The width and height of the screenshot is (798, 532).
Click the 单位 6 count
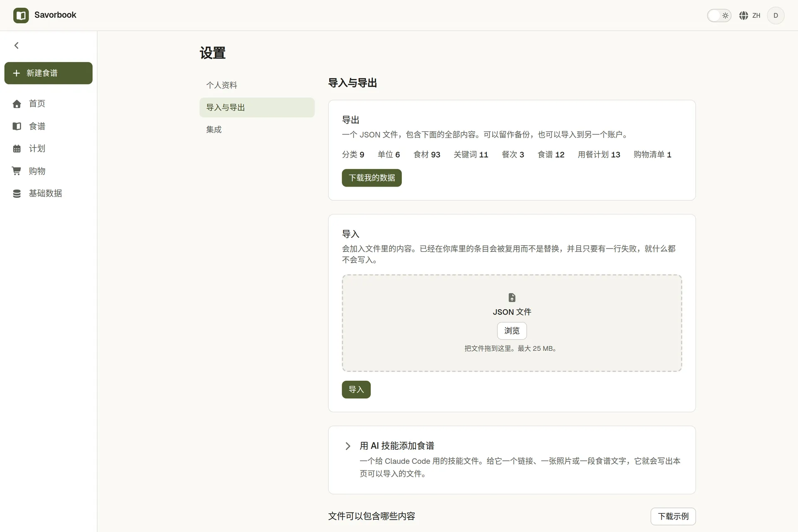click(x=389, y=155)
